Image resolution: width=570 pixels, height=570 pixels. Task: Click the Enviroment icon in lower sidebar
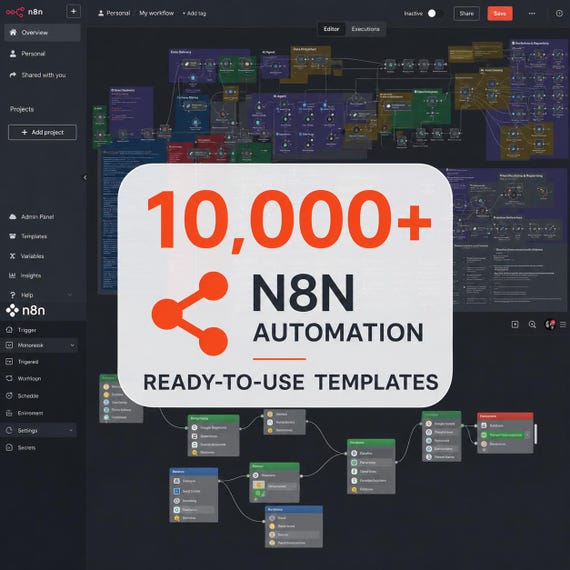(x=9, y=413)
